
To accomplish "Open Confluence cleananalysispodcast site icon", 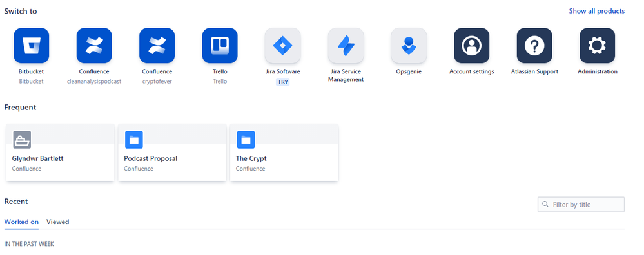I will [x=94, y=46].
